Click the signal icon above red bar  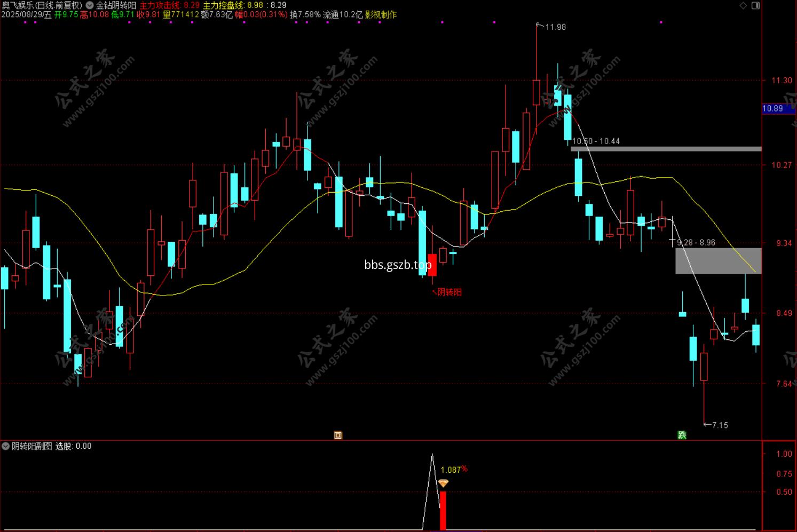pos(443,483)
